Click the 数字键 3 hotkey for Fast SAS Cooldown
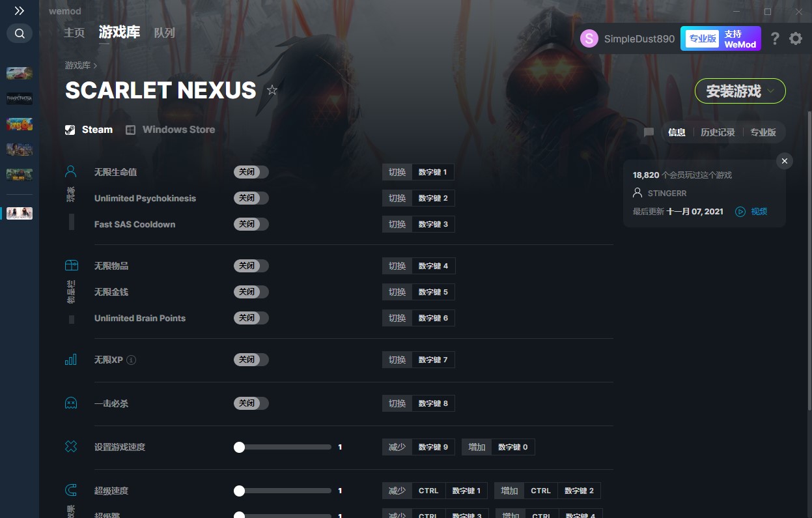The image size is (812, 518). [x=433, y=224]
